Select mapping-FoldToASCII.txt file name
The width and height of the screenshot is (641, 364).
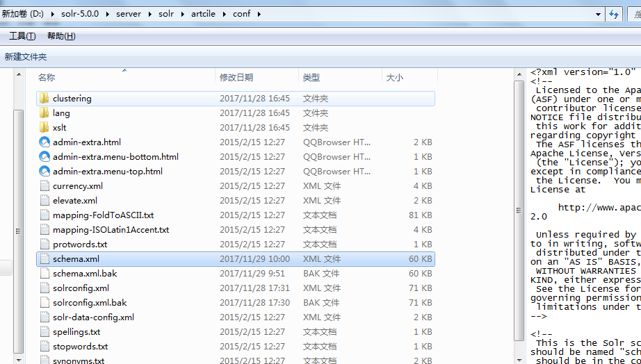click(x=103, y=215)
